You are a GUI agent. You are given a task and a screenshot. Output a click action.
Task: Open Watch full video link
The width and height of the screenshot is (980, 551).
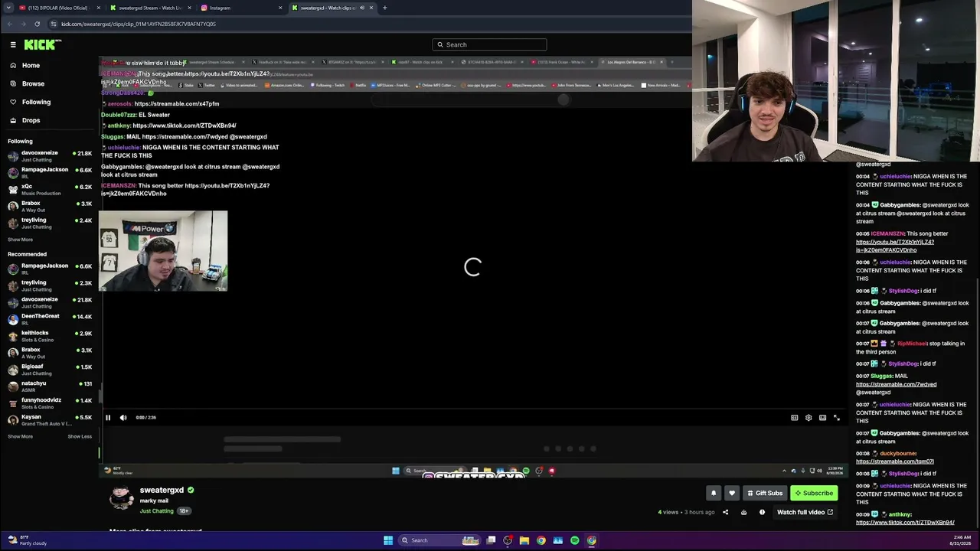[x=805, y=512]
